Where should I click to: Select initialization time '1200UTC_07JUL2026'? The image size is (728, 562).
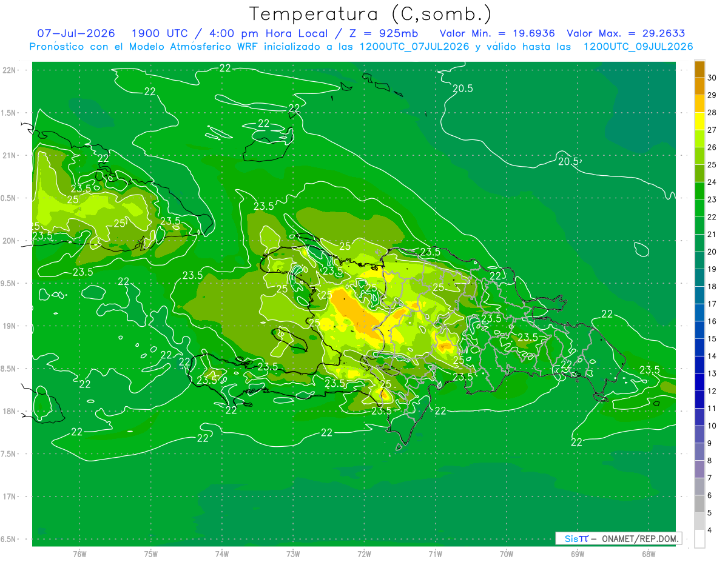tap(414, 47)
